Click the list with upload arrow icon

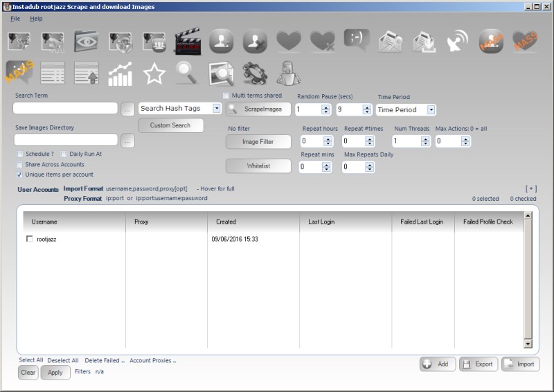pos(87,73)
